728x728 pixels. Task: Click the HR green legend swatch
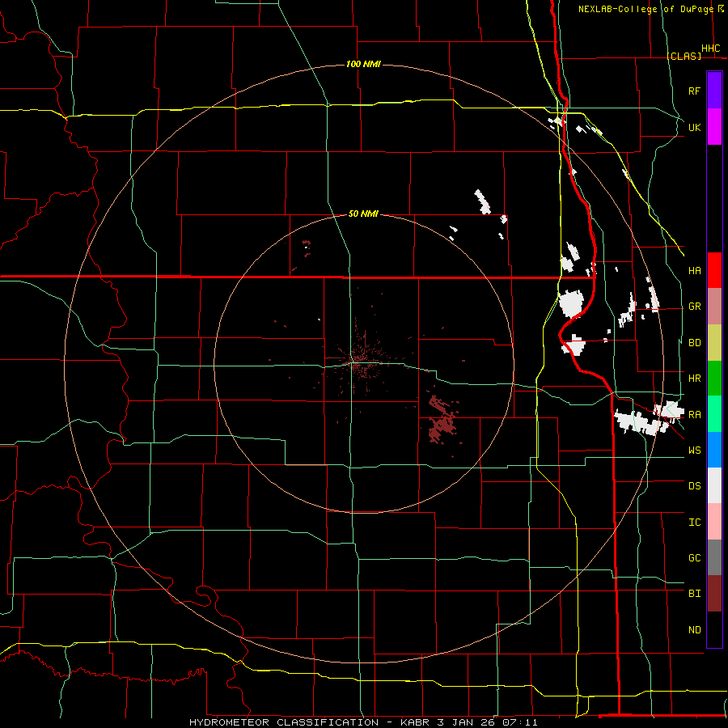[714, 379]
